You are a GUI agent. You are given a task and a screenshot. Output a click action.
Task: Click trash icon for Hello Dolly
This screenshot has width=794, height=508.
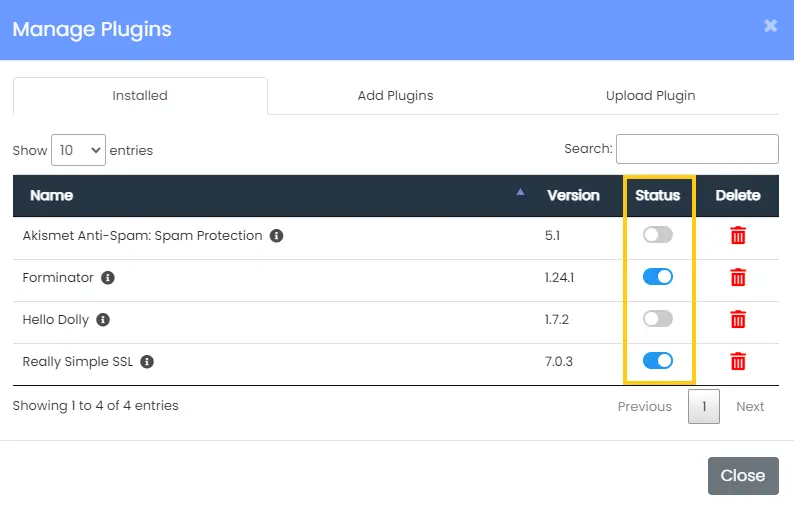[738, 320]
